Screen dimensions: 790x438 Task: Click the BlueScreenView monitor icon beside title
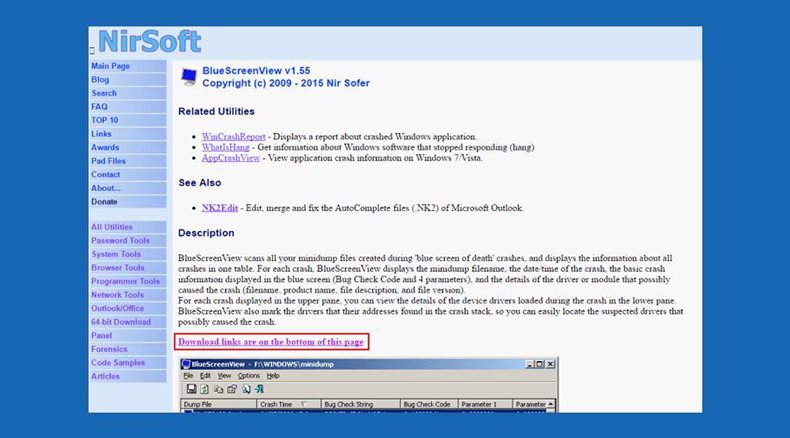click(189, 77)
